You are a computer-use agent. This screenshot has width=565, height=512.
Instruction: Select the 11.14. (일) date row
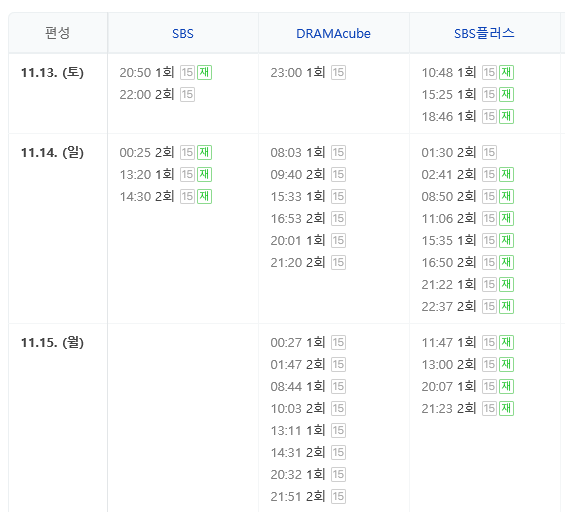click(x=52, y=152)
